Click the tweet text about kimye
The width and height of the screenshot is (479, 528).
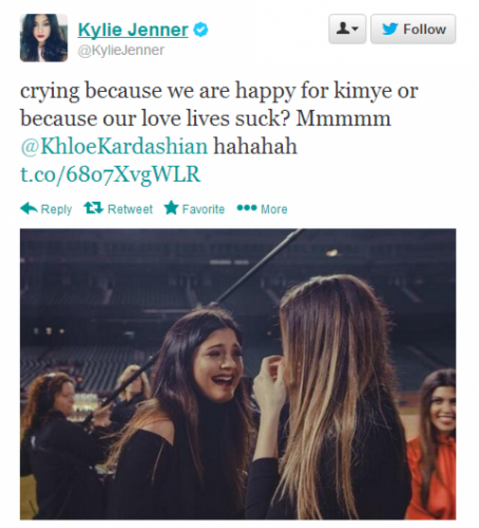219,104
